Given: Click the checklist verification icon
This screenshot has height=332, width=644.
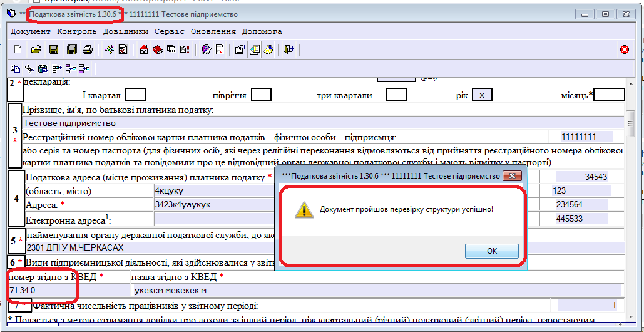Looking at the screenshot, I should click(x=123, y=50).
